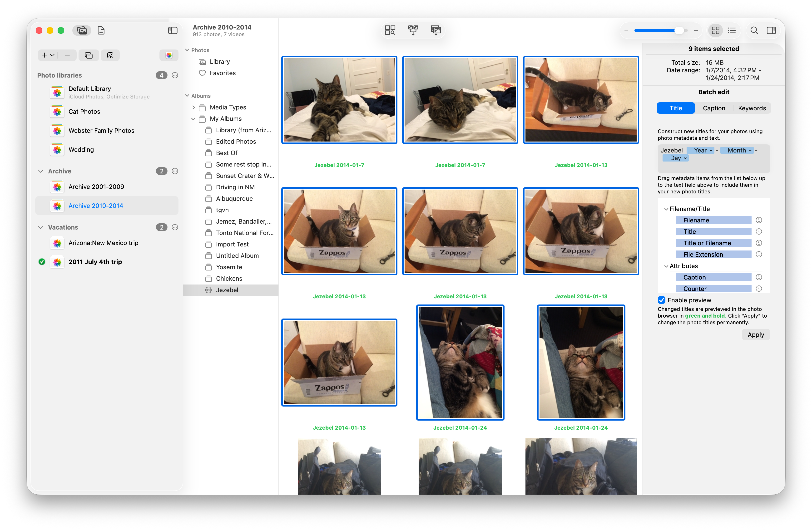Uncheck the Enable preview checkbox
This screenshot has width=812, height=530.
click(662, 300)
